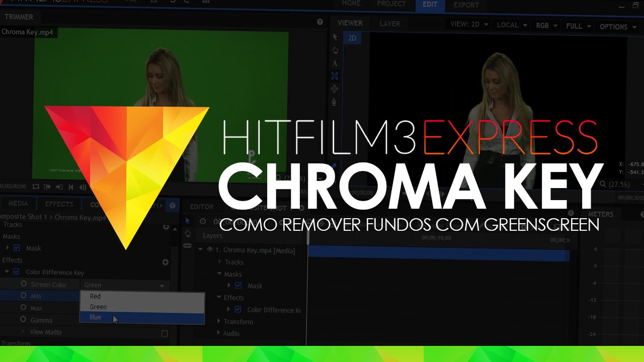Expand the Mask item in Controls panel
644x362 pixels.
tap(8, 248)
